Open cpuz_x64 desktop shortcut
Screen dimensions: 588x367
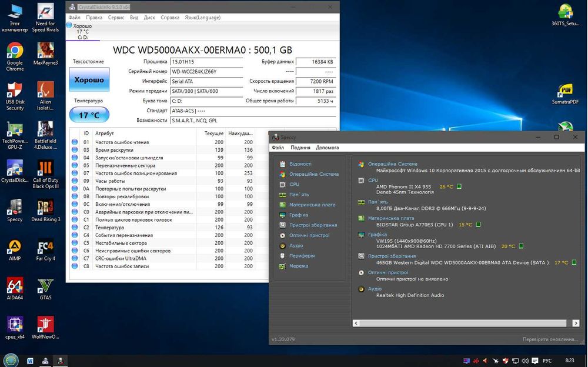[15, 328]
